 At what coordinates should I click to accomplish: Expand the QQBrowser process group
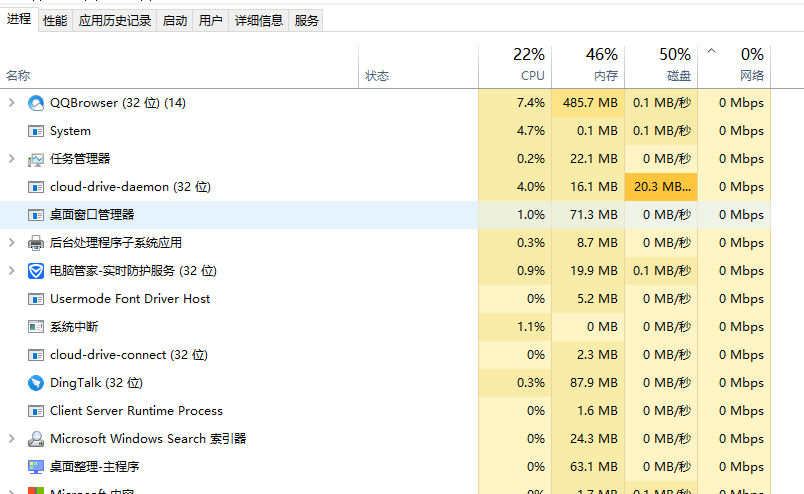click(x=12, y=103)
